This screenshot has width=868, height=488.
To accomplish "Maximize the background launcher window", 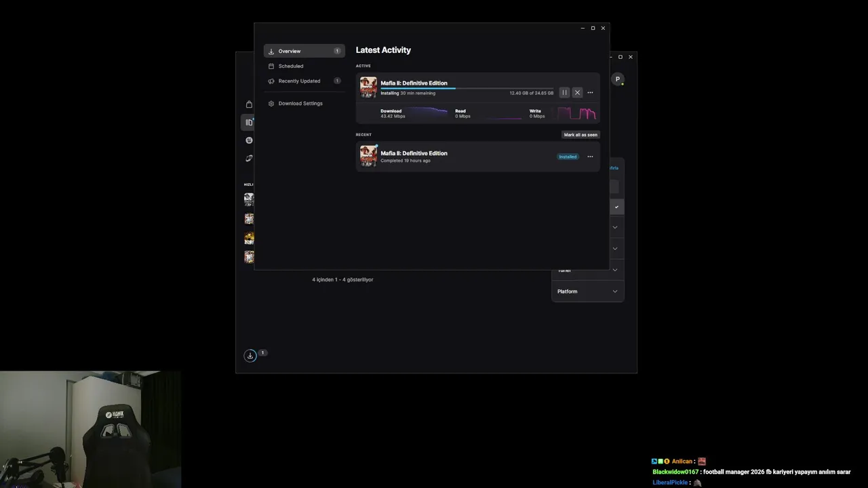I will coord(620,57).
